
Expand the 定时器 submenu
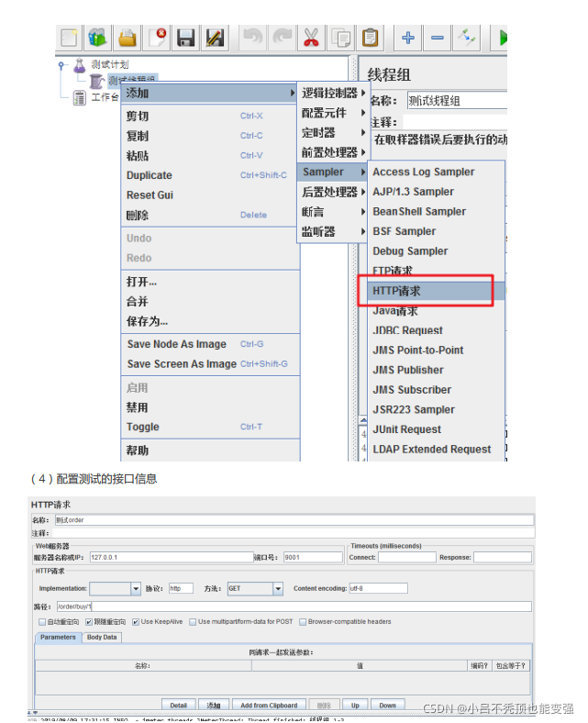point(333,133)
